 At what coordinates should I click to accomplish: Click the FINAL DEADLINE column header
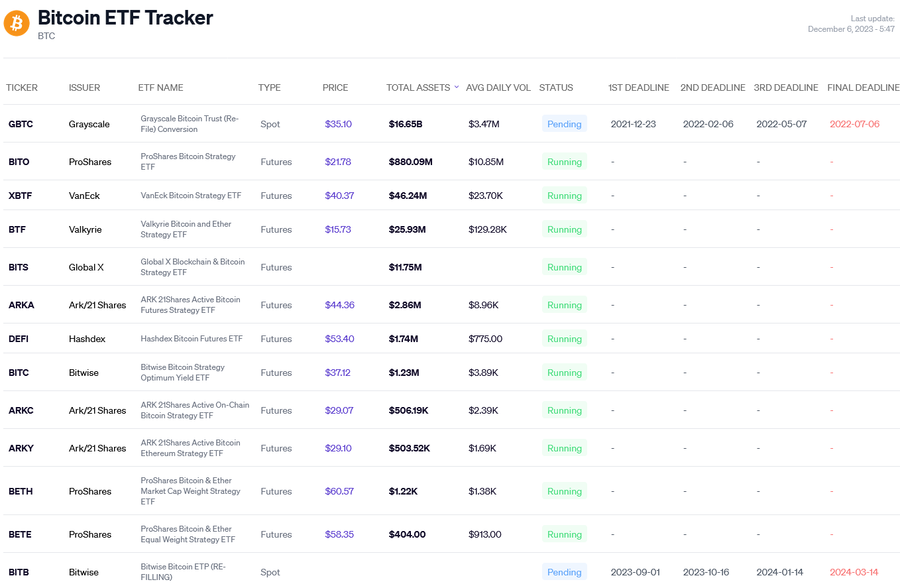(863, 88)
